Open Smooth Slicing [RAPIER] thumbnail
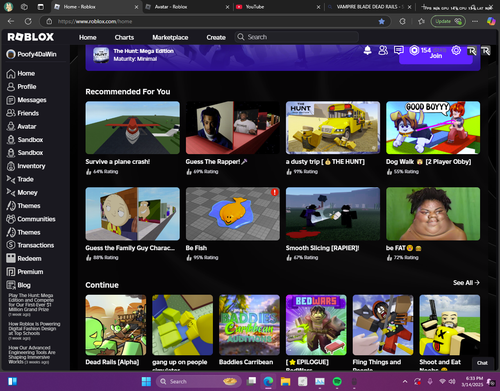This screenshot has width=500, height=391. (333, 214)
